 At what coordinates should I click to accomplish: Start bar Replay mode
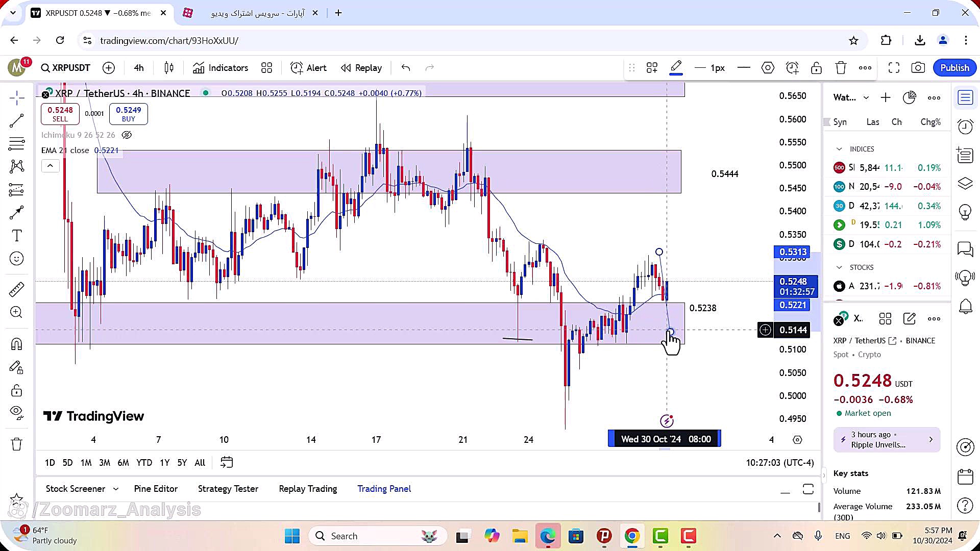click(x=361, y=68)
